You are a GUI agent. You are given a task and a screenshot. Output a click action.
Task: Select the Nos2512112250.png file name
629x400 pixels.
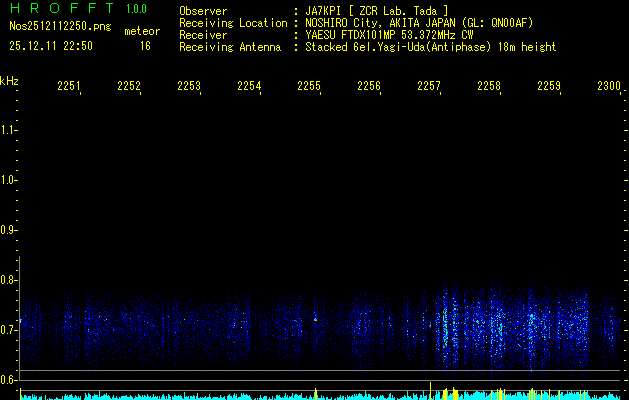coord(54,27)
